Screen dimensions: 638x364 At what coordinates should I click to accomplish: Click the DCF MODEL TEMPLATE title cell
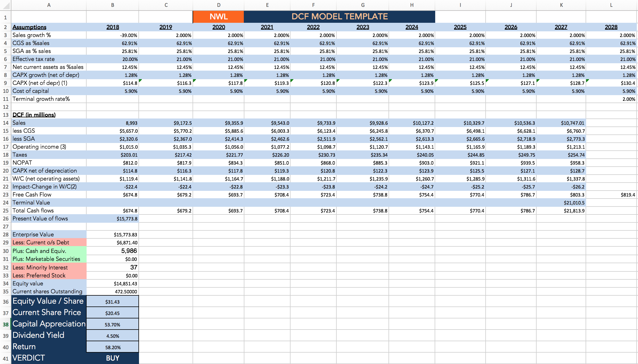[x=340, y=17]
